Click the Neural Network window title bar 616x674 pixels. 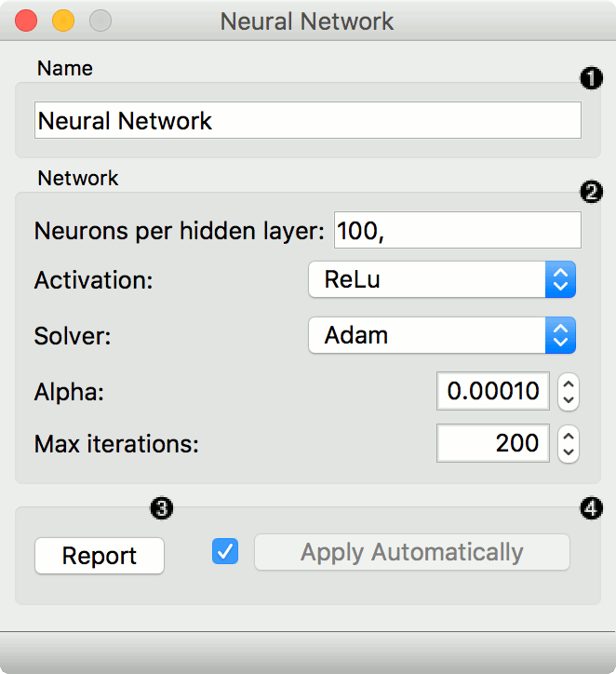(x=307, y=20)
